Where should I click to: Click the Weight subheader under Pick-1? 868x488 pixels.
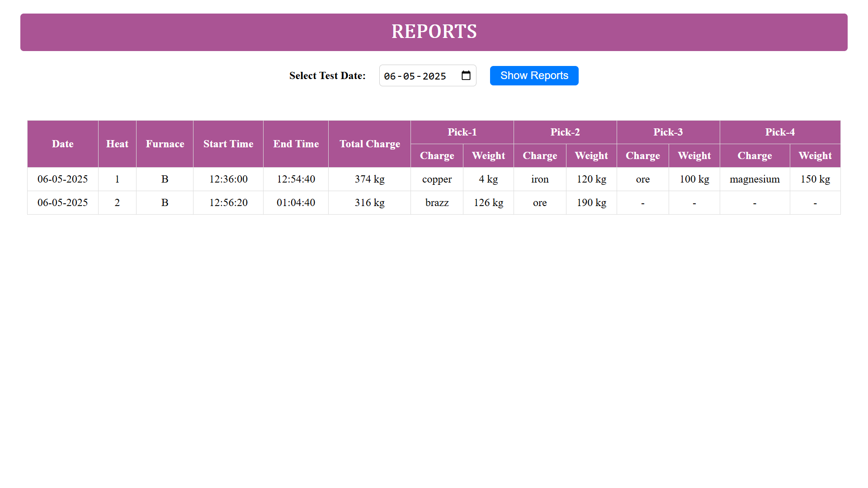click(488, 155)
